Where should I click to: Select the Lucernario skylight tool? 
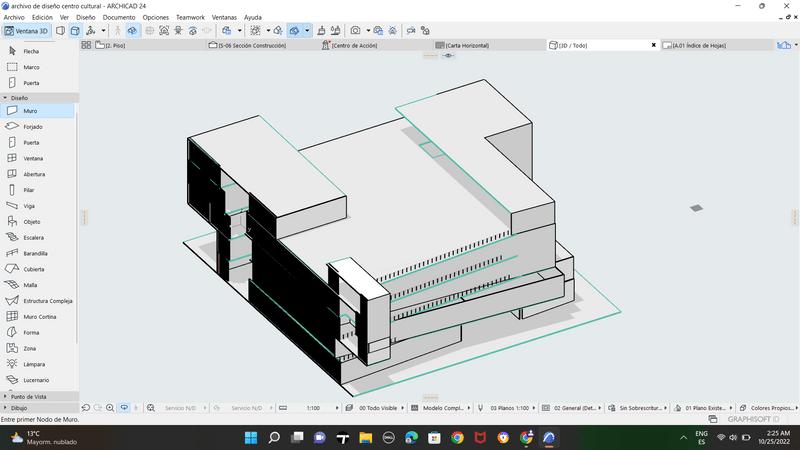click(34, 380)
